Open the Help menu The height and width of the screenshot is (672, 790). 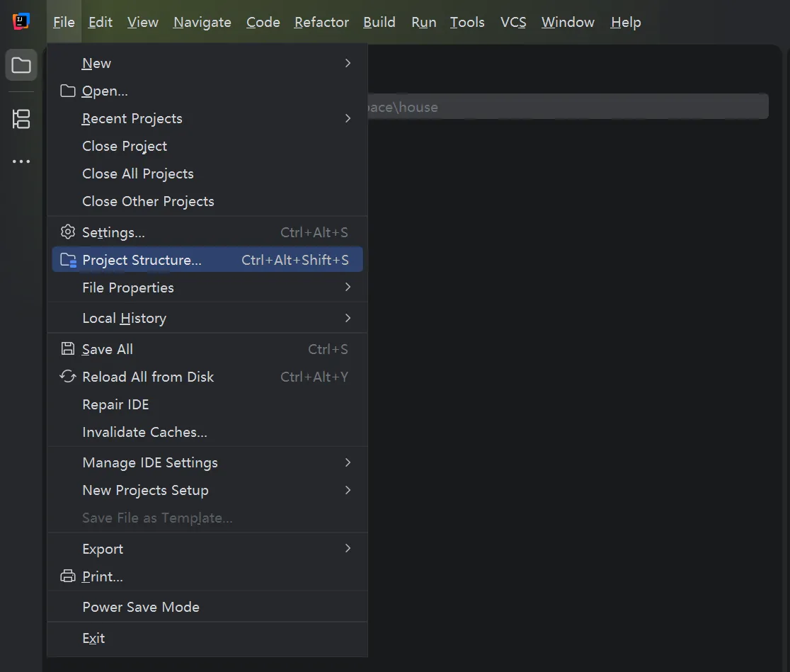[626, 22]
